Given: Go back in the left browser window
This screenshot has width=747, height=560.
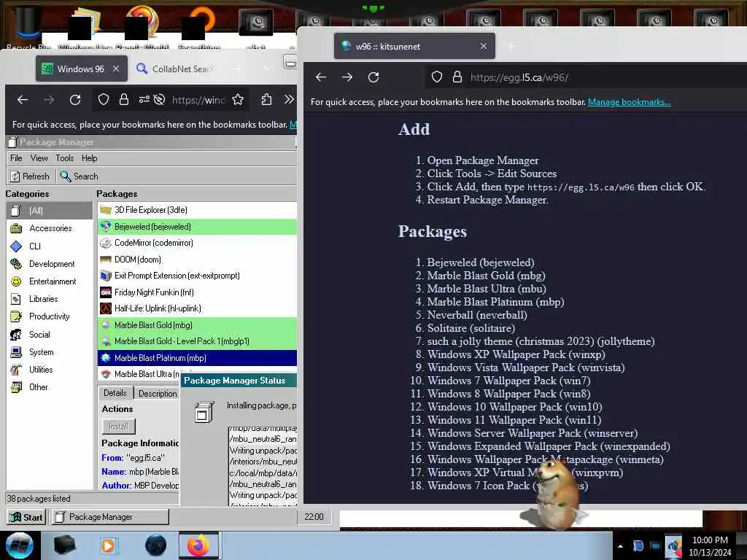Looking at the screenshot, I should 23,99.
